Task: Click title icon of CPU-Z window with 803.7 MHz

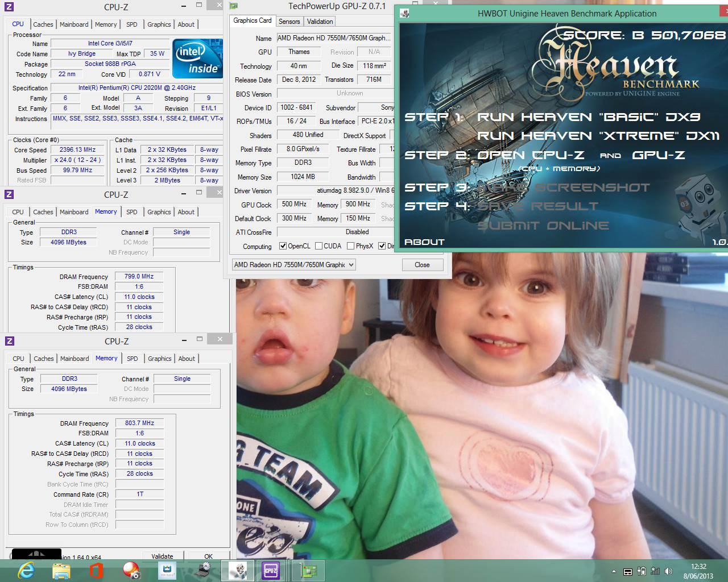Action: tap(9, 341)
